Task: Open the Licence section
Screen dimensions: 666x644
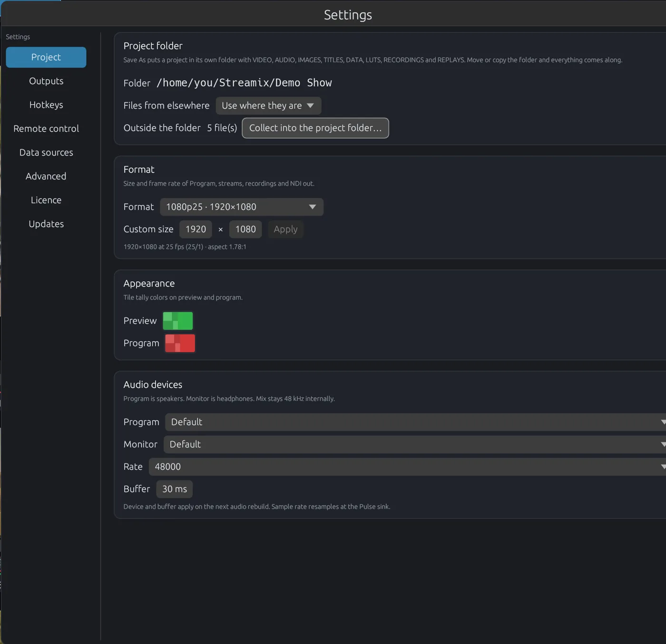Action: point(46,200)
